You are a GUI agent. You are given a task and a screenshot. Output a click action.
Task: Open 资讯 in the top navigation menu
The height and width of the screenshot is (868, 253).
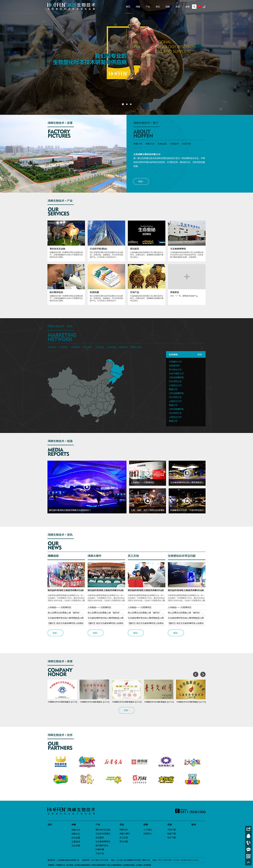click(158, 7)
